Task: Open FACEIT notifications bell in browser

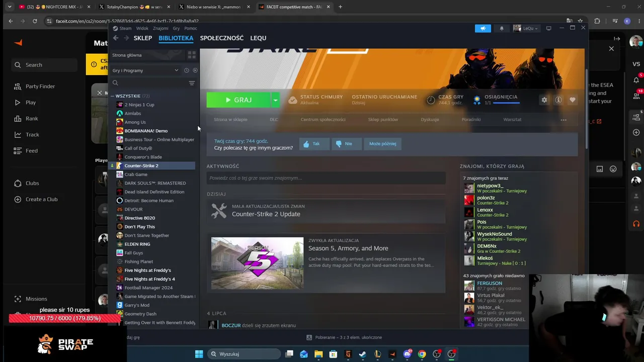Action: (x=636, y=80)
